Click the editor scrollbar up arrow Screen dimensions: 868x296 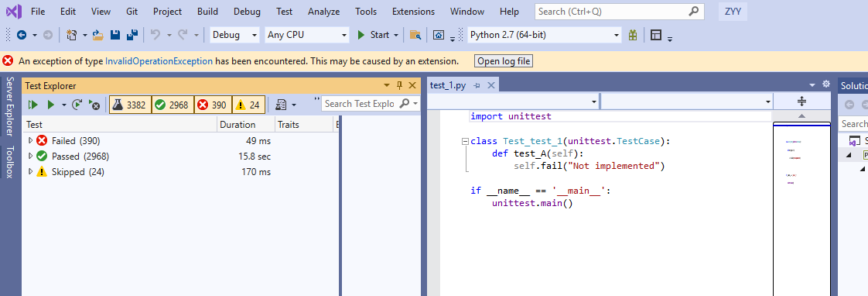(x=801, y=116)
